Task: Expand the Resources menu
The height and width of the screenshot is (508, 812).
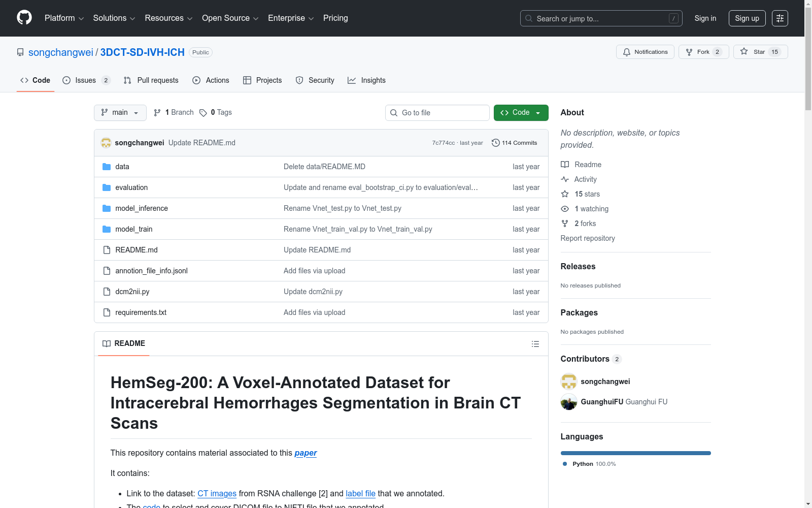Action: pos(168,18)
